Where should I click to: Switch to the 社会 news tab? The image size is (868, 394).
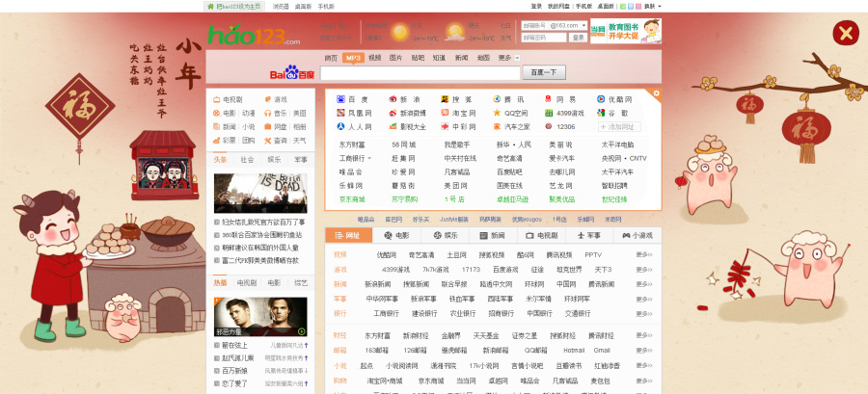click(x=248, y=160)
